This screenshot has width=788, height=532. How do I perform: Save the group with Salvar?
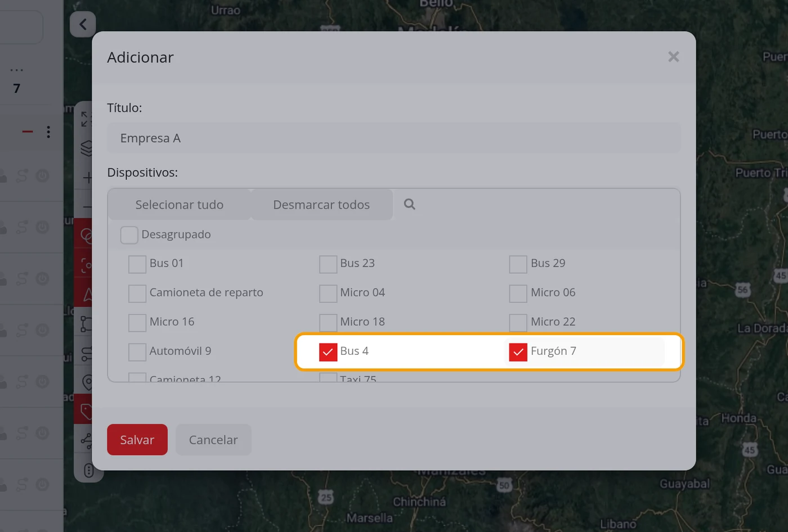click(x=137, y=440)
